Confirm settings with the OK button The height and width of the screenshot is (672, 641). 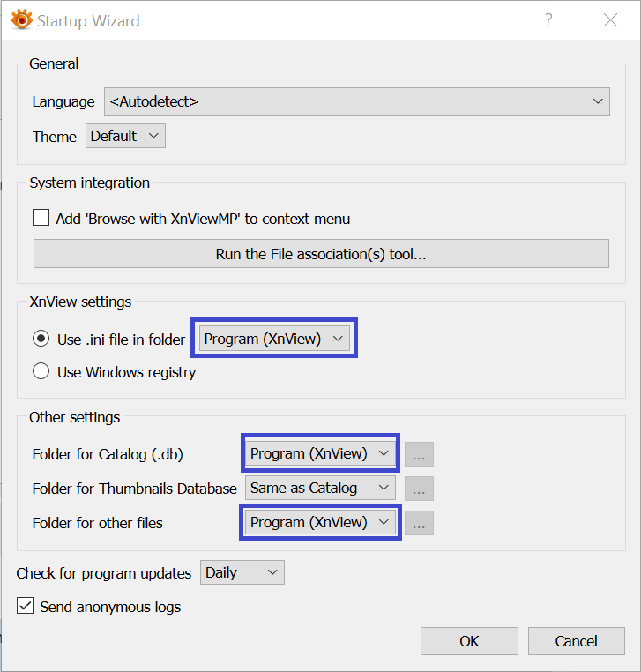pyautogui.click(x=469, y=641)
